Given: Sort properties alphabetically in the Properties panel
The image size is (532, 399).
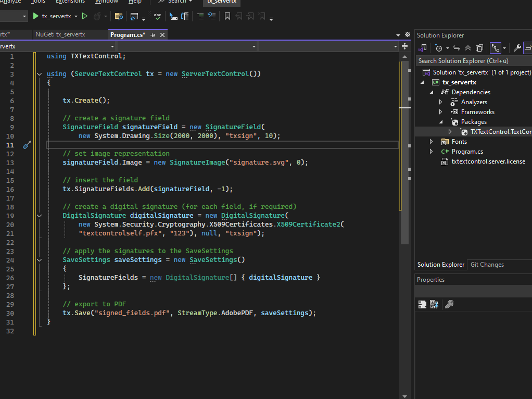Looking at the screenshot, I should pos(434,304).
